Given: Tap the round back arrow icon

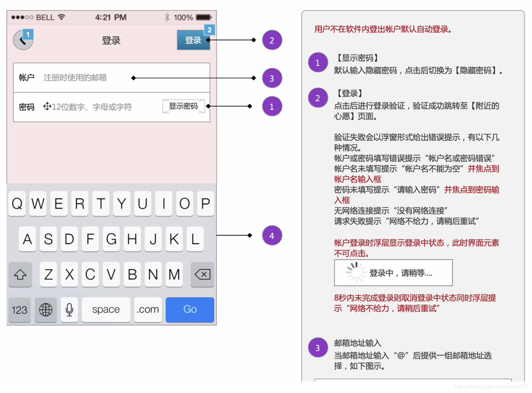Looking at the screenshot, I should [23, 40].
